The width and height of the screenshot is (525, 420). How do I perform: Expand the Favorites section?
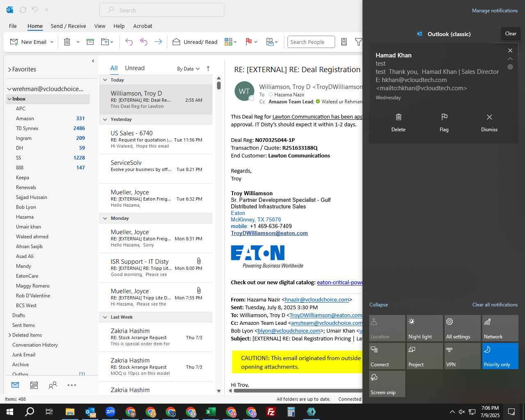pos(9,70)
